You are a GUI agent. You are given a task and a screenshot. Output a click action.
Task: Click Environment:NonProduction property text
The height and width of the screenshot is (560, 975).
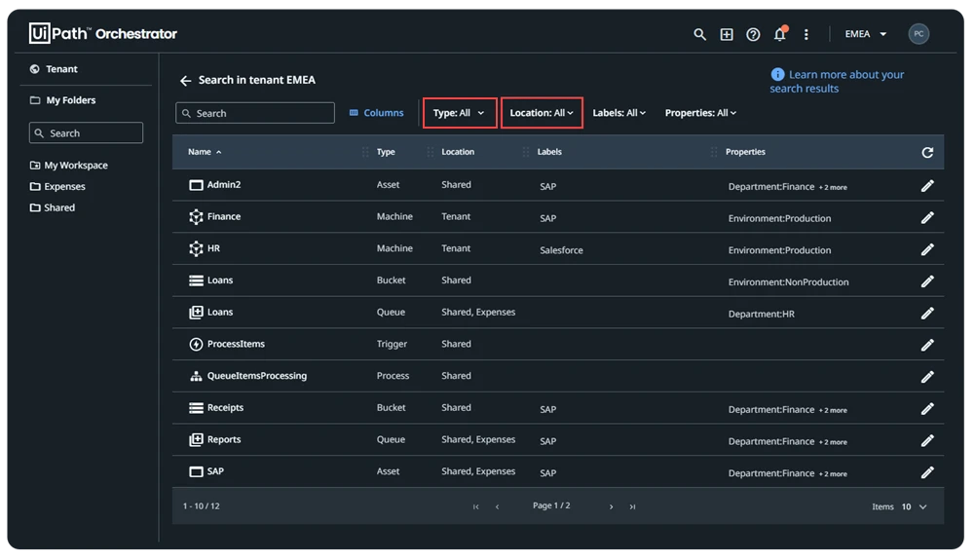[x=788, y=282]
